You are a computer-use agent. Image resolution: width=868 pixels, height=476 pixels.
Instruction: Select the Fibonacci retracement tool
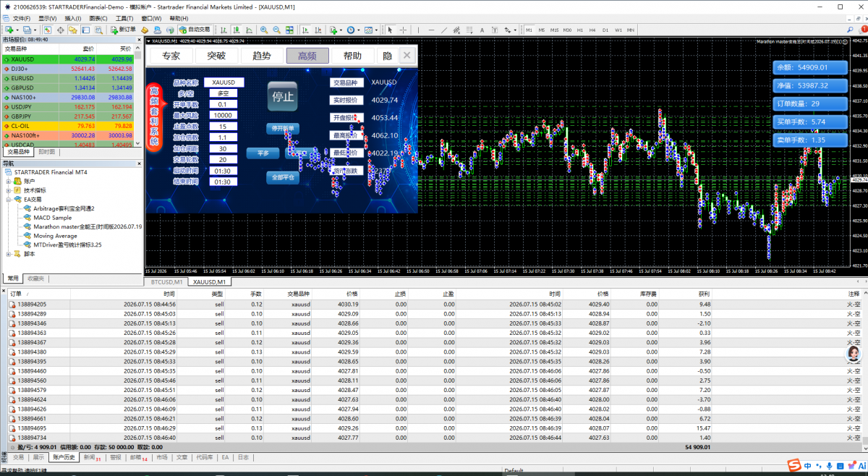[x=469, y=30]
